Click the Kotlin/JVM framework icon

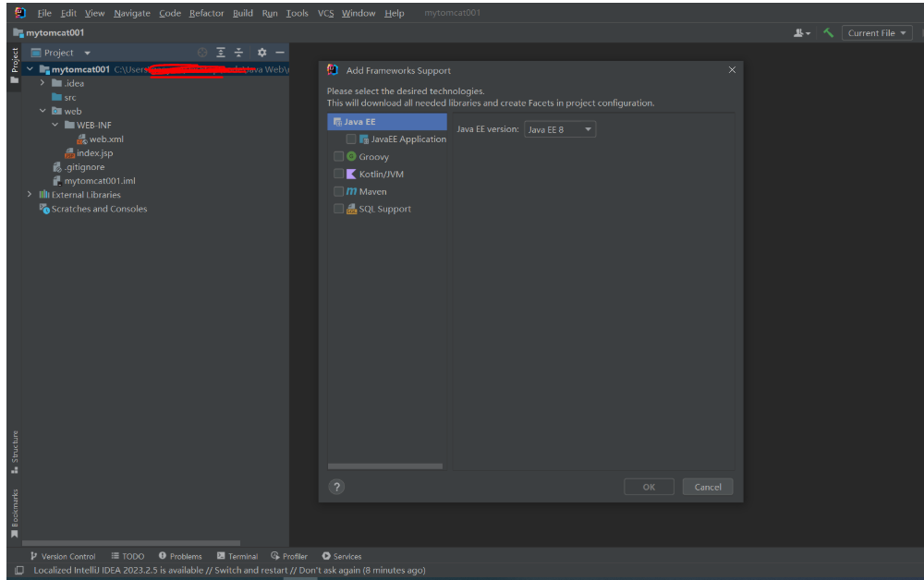[x=351, y=174]
